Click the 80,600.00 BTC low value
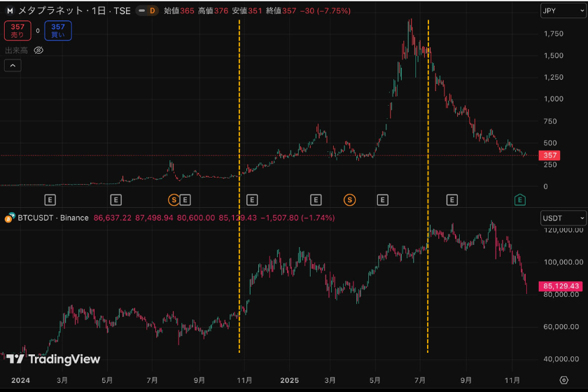Image resolution: width=588 pixels, height=392 pixels. [196, 218]
